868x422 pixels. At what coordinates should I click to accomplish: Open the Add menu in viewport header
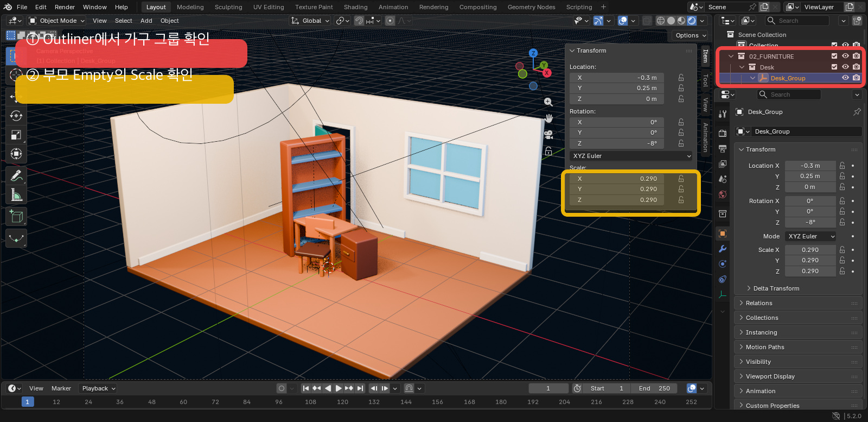click(x=146, y=21)
